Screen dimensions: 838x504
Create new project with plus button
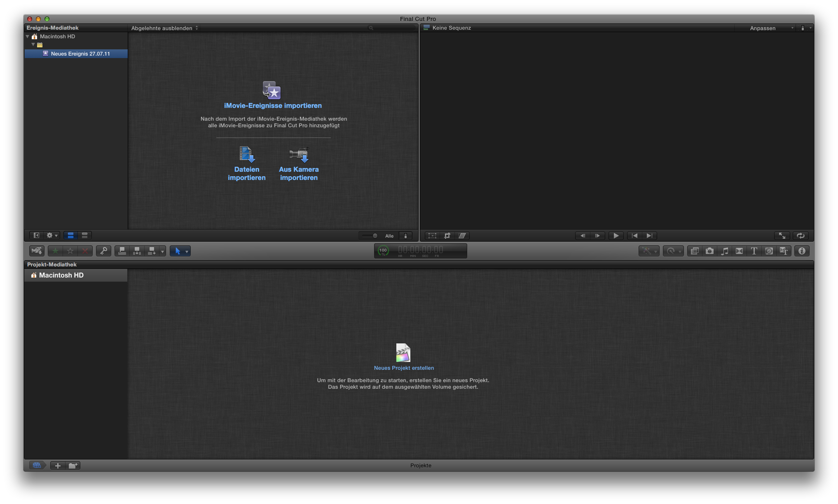pyautogui.click(x=58, y=465)
